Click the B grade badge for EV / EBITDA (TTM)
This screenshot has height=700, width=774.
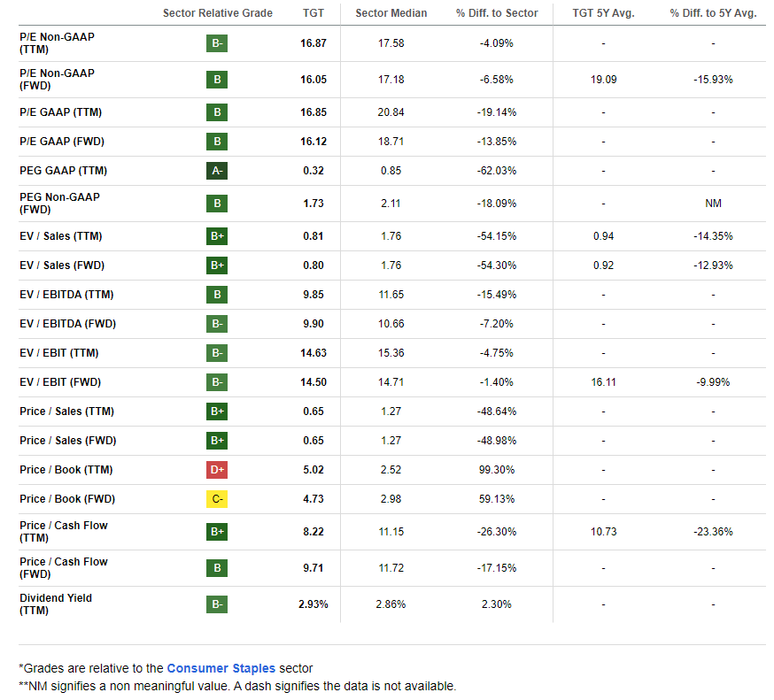coord(217,295)
